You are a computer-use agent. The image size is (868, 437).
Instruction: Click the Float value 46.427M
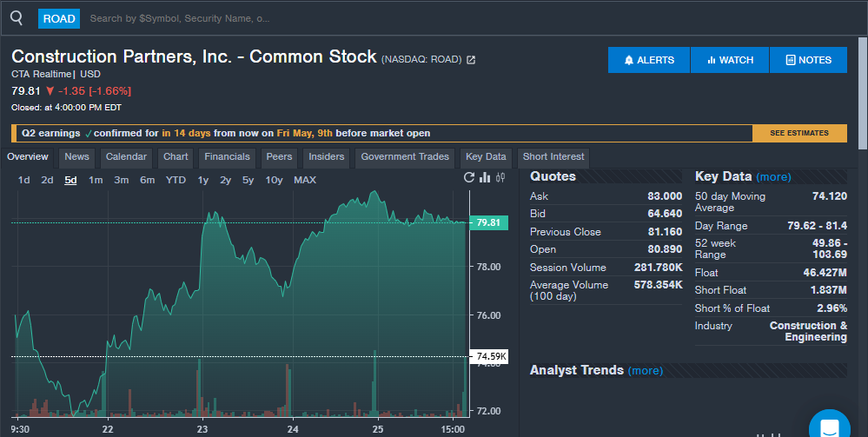[825, 273]
